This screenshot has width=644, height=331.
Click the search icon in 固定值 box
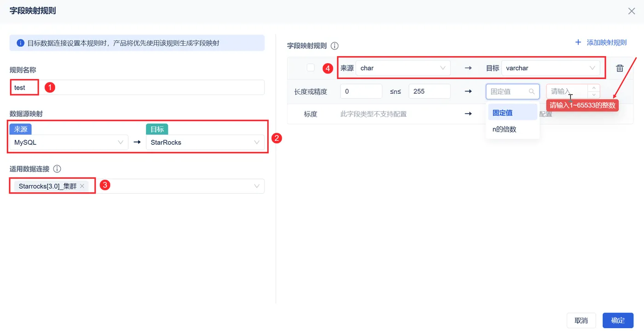[x=532, y=91]
